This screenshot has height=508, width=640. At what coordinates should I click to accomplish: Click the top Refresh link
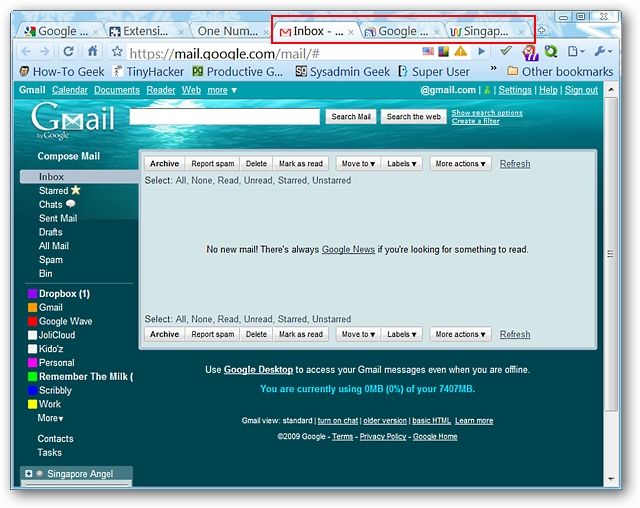(515, 164)
